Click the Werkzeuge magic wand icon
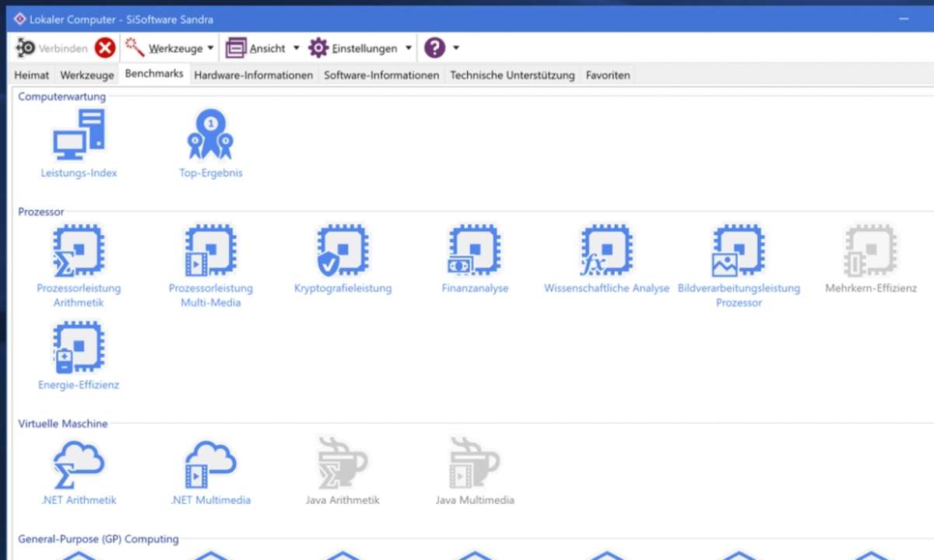This screenshot has width=934, height=560. pyautogui.click(x=135, y=48)
